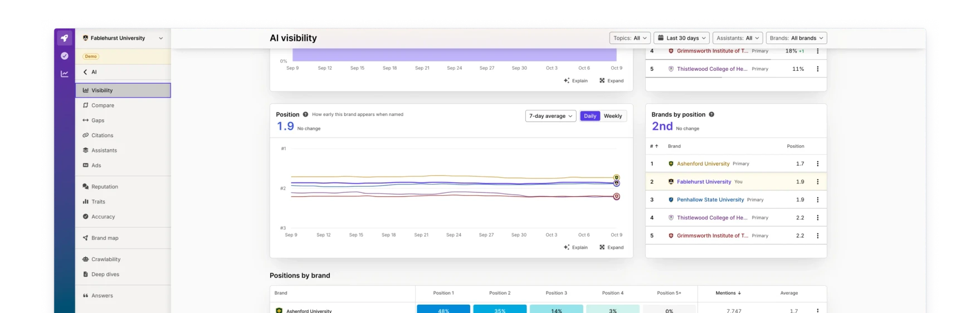Click the Average column header
This screenshot has width=980, height=313.
789,293
